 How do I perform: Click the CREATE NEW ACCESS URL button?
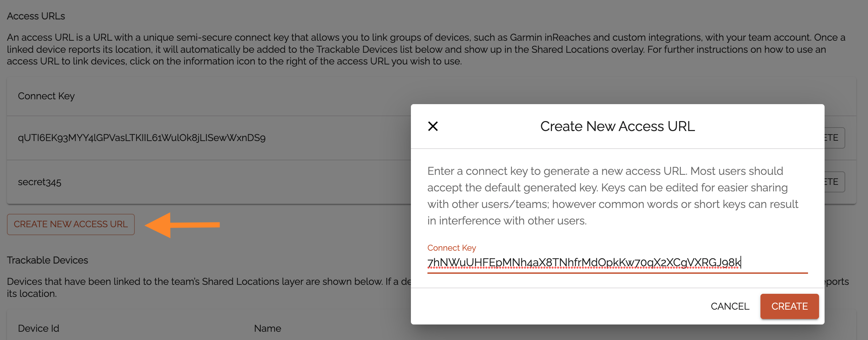pos(71,224)
